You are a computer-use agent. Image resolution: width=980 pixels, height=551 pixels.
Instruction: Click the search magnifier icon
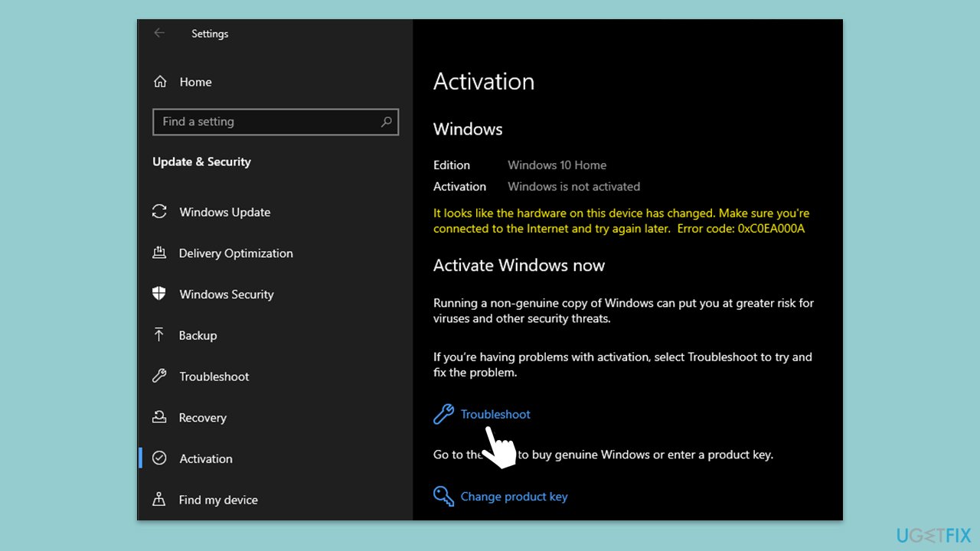(x=386, y=122)
